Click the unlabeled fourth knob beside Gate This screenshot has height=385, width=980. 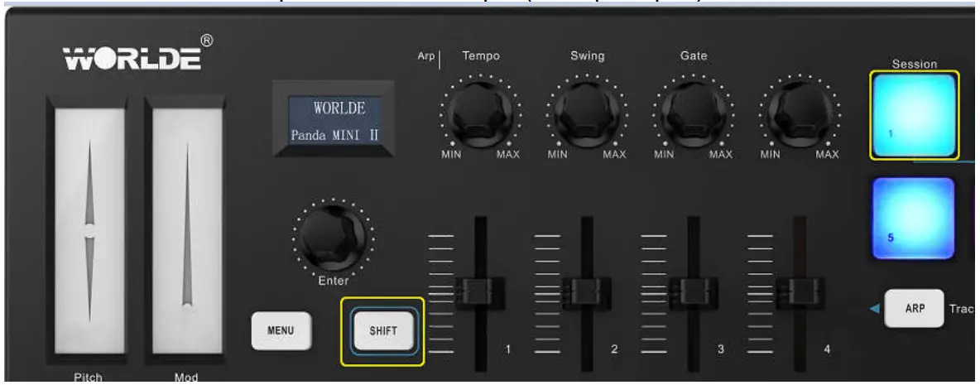[799, 113]
